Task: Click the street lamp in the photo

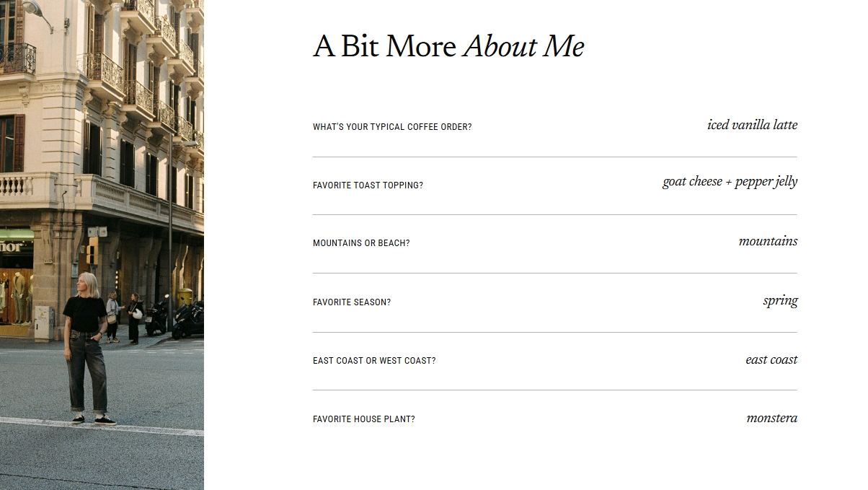Action: (37, 11)
